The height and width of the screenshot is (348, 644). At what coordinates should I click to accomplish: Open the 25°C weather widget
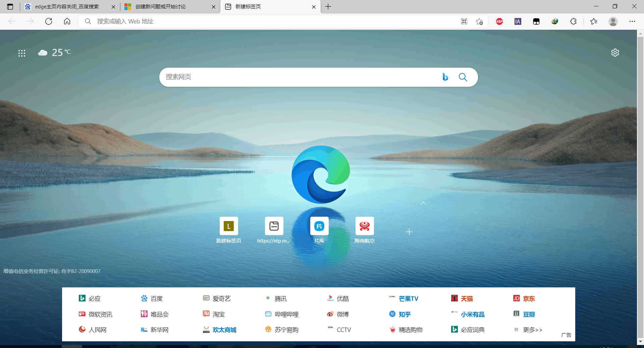(54, 53)
